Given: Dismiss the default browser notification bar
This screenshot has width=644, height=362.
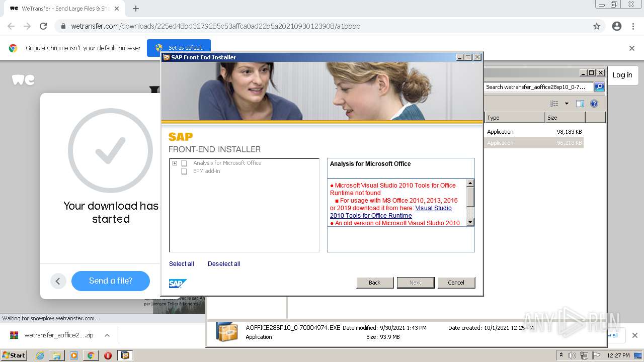Looking at the screenshot, I should [x=632, y=48].
